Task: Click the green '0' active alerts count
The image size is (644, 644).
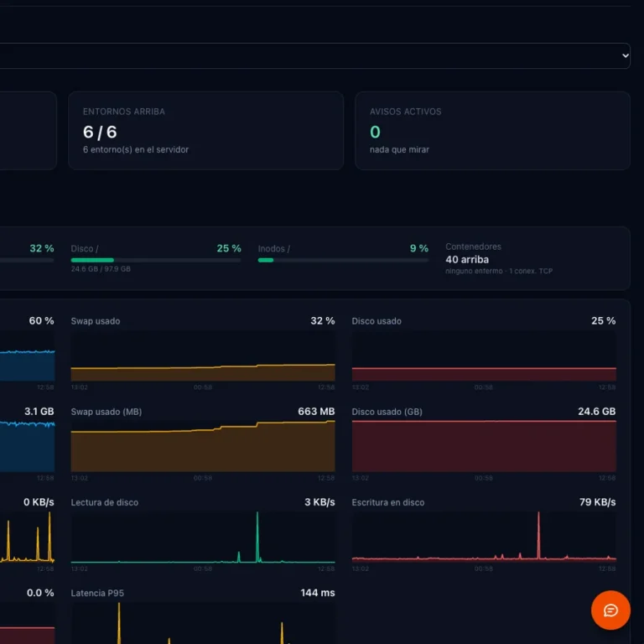Action: 375,132
